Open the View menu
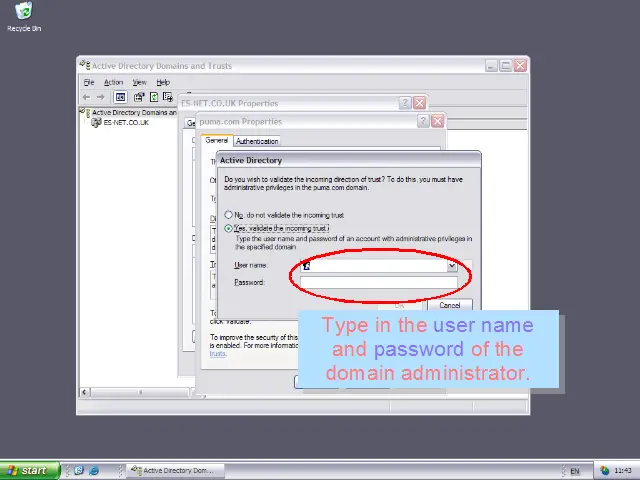This screenshot has width=640, height=480. pos(140,82)
